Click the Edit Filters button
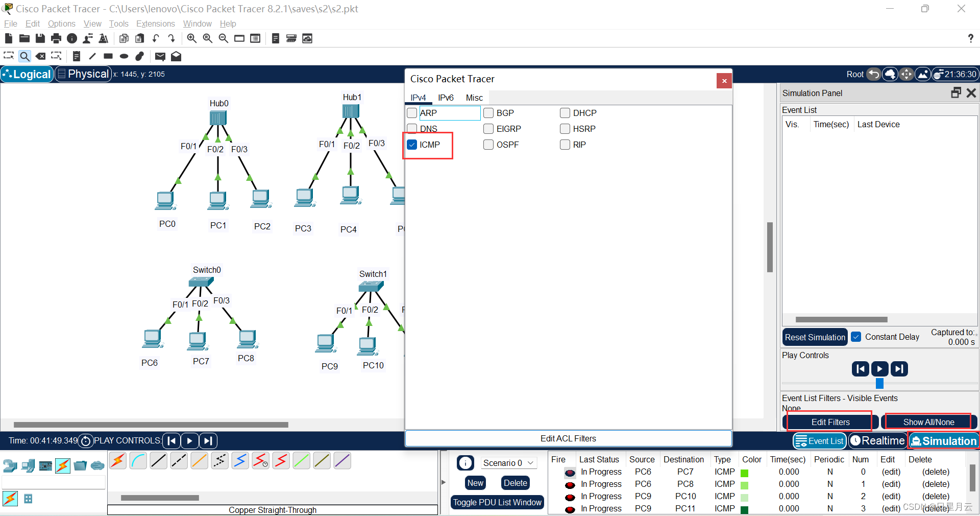980x516 pixels. (x=830, y=422)
